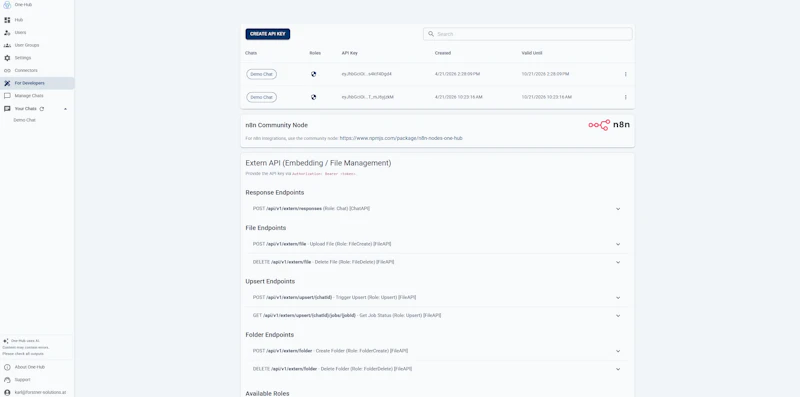This screenshot has width=800, height=397.
Task: Click the Valid Until column header
Action: (x=532, y=53)
